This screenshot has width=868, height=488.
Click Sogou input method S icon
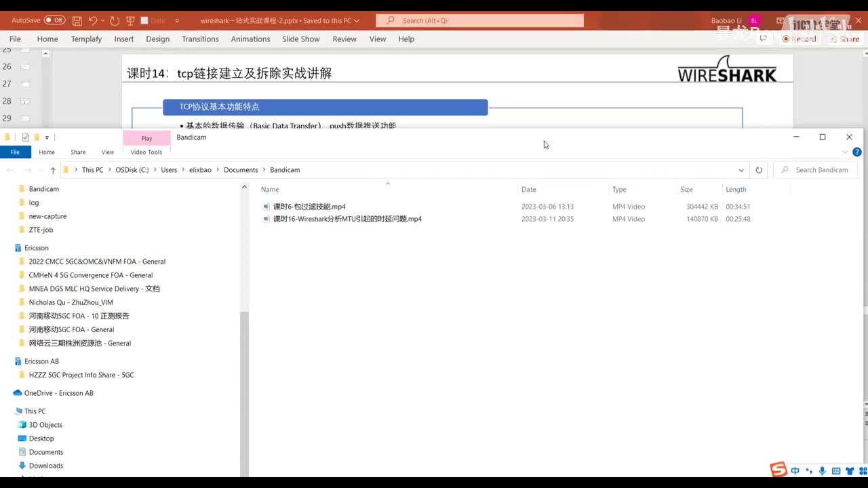point(778,469)
